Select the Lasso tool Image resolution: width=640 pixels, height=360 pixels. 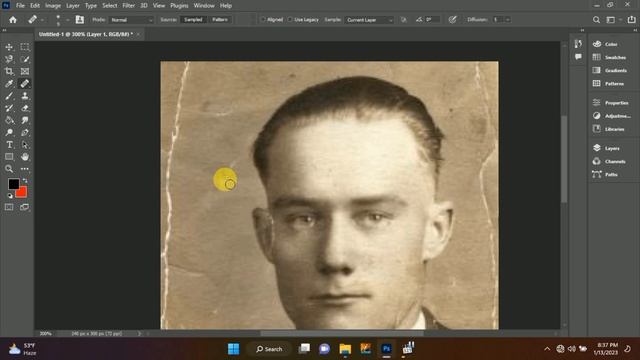point(9,59)
